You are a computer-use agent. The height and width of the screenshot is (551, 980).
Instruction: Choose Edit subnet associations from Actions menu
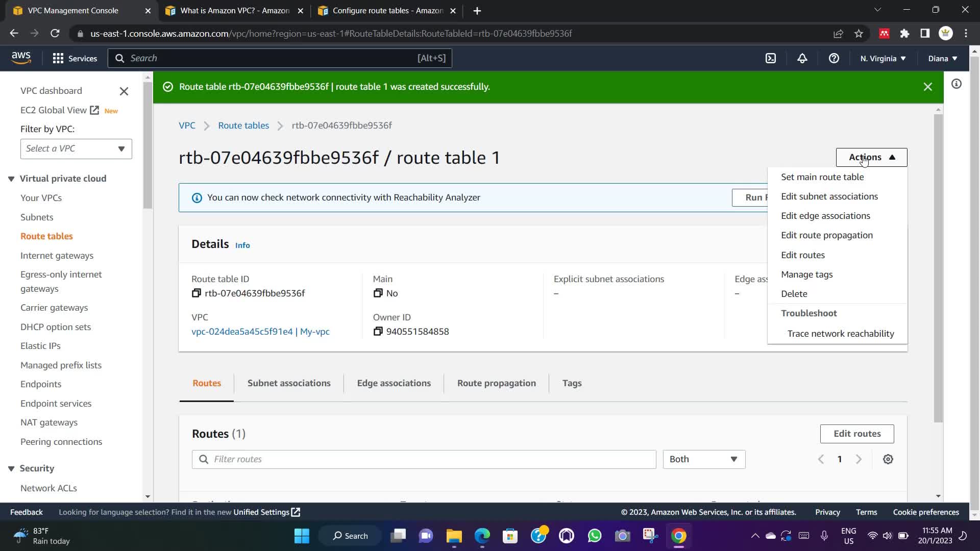click(x=829, y=196)
